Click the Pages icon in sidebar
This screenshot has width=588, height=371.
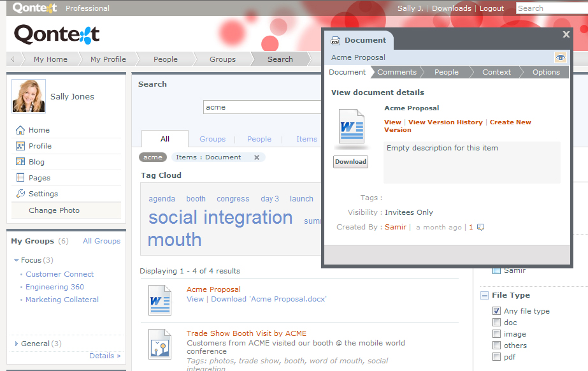[20, 177]
